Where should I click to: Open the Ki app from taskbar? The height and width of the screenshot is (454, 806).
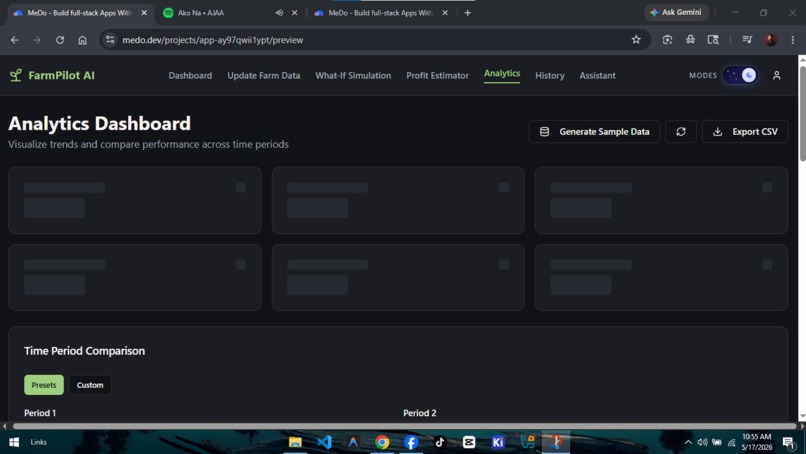pyautogui.click(x=498, y=442)
